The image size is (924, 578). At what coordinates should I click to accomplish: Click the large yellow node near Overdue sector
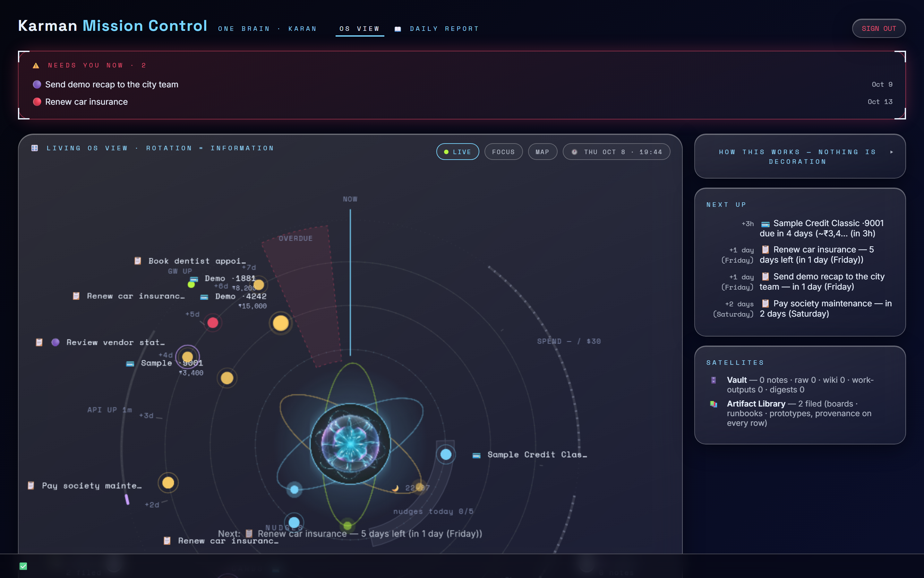(x=281, y=323)
